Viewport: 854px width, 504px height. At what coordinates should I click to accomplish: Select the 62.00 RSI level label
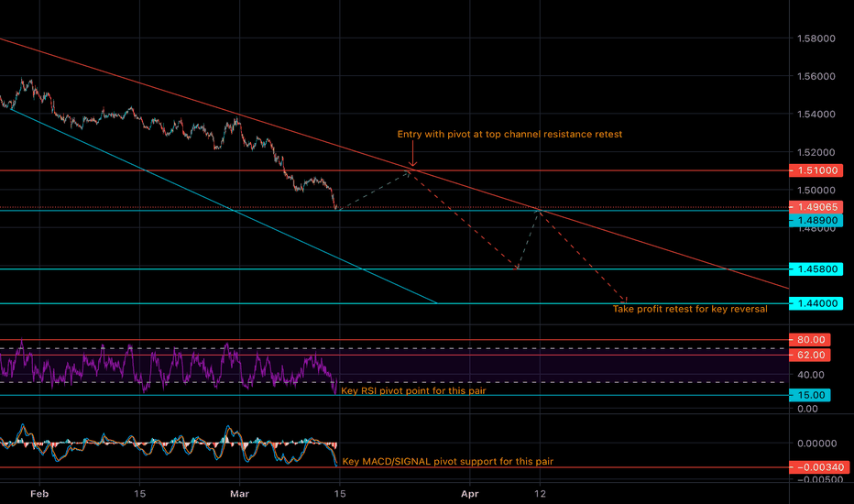[810, 355]
